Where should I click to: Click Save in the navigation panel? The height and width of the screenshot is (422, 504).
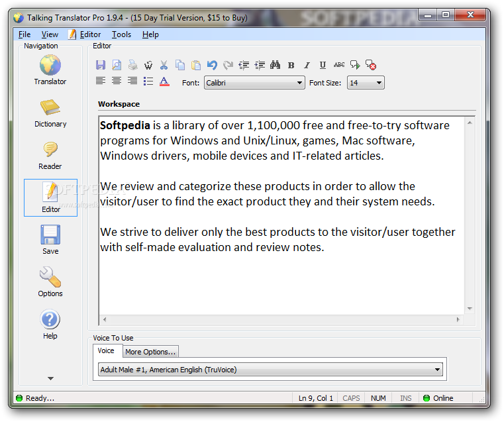(x=50, y=240)
